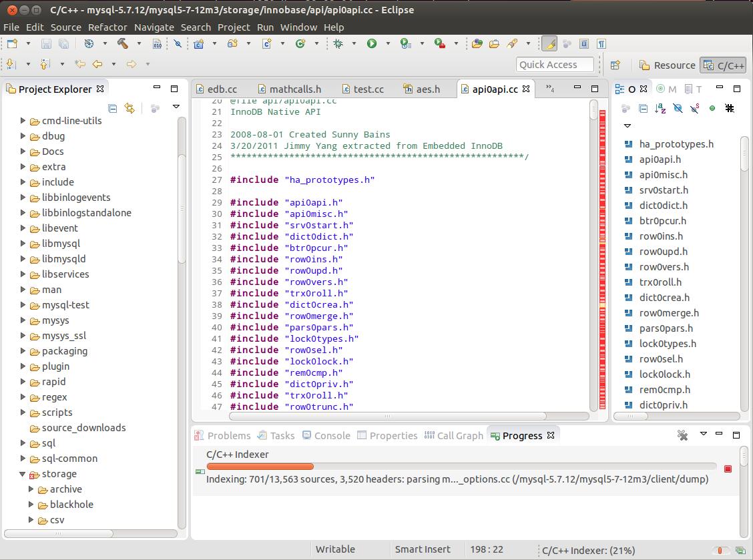
Task: Toggle Mark Occurrences highlighter button
Action: point(549,43)
